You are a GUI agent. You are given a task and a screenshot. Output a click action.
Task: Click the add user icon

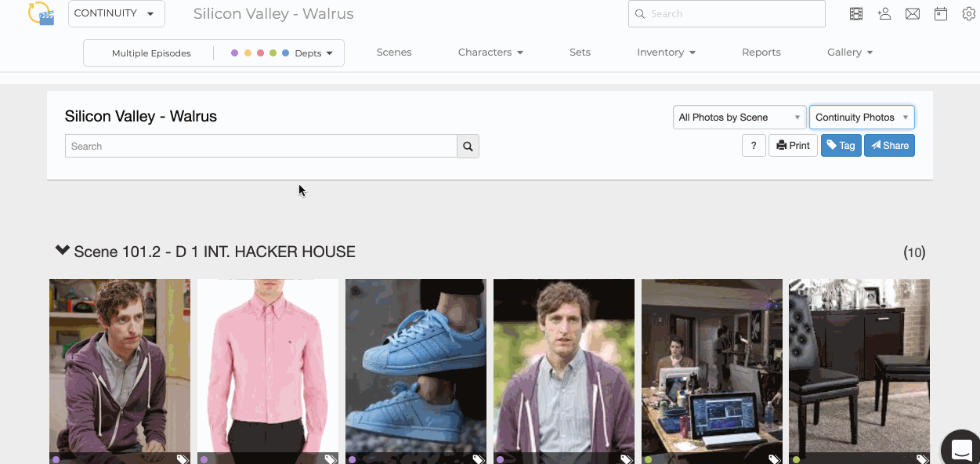pos(884,13)
